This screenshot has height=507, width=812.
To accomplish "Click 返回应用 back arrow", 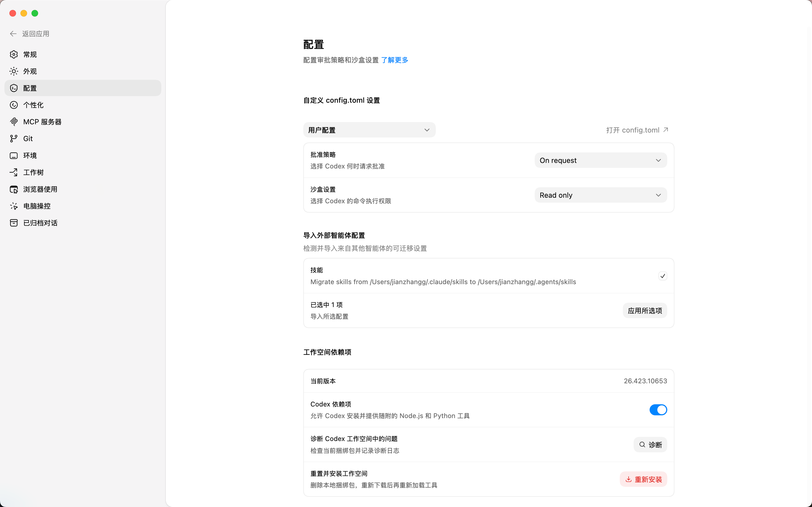I will tap(14, 34).
